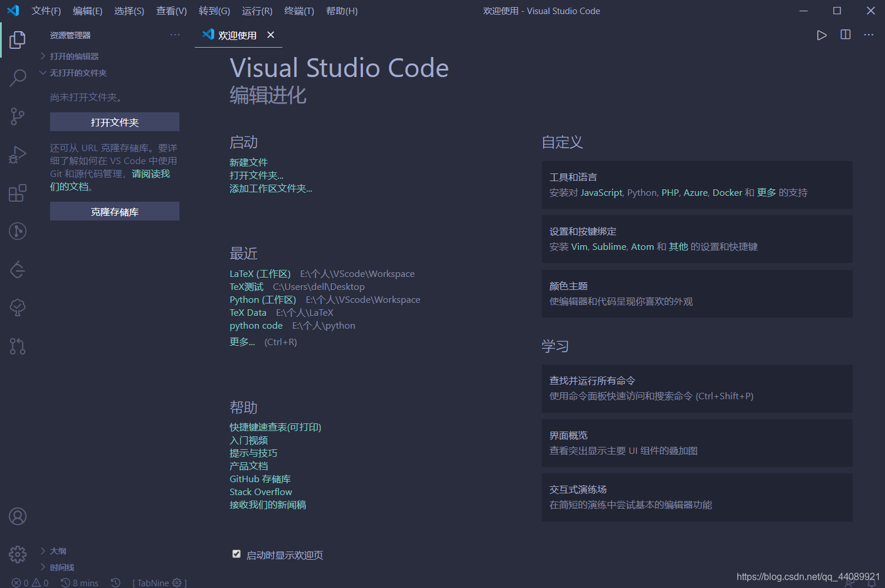This screenshot has width=885, height=588.
Task: Click 更多... under recent list
Action: tap(242, 342)
